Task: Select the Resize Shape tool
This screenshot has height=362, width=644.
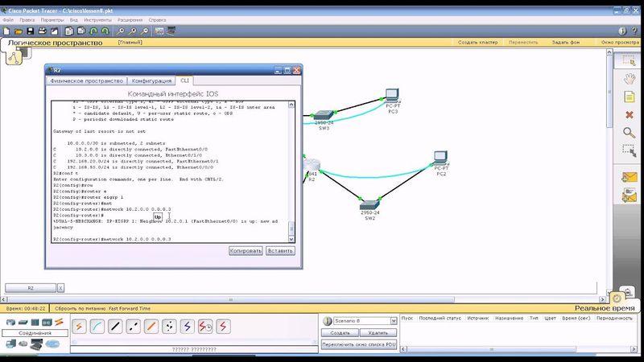Action: pyautogui.click(x=629, y=150)
